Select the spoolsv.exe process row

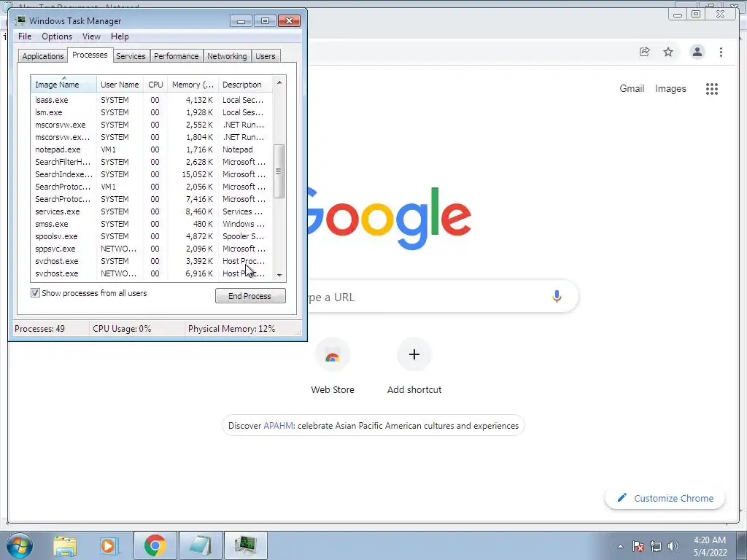[x=152, y=236]
